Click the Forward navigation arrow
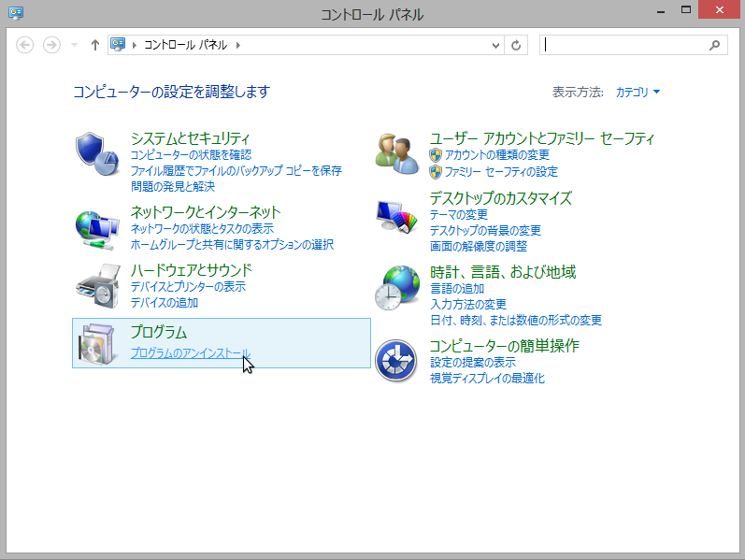The height and width of the screenshot is (560, 745). tap(51, 45)
